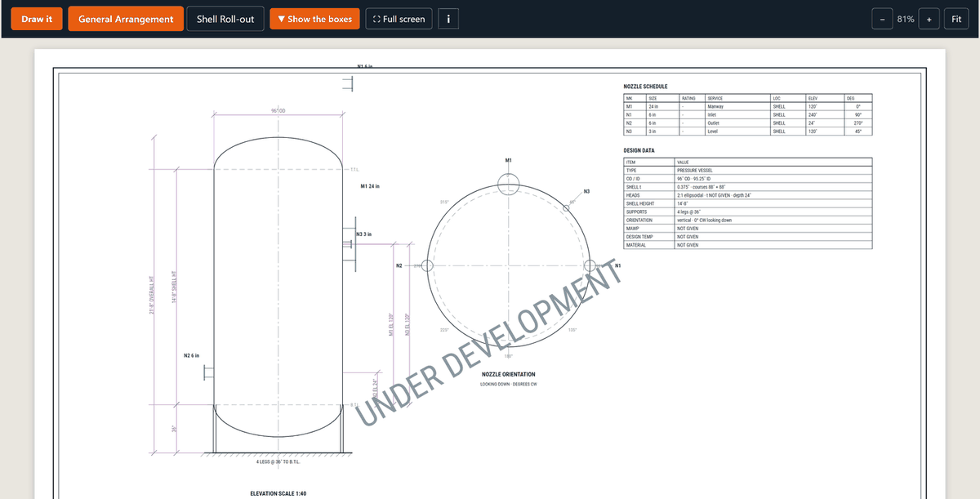Select the '24 in' size cell

coord(662,106)
